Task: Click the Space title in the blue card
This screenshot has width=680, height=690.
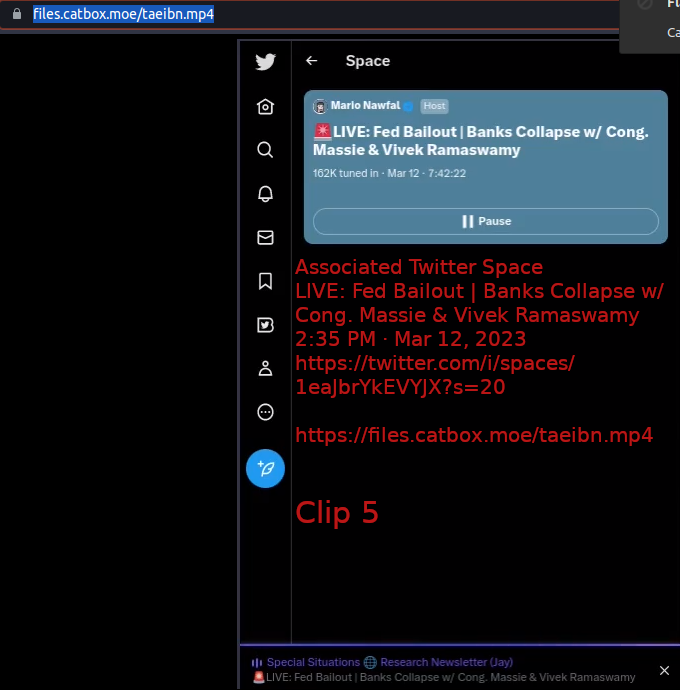Action: (x=481, y=141)
